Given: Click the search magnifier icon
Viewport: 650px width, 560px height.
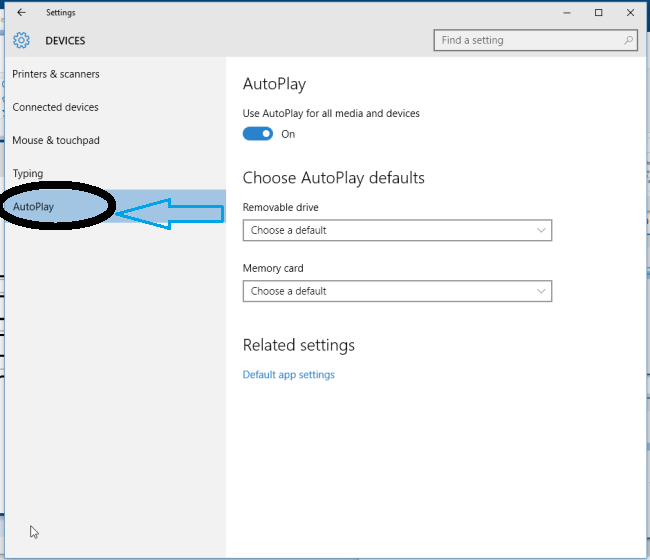Looking at the screenshot, I should coord(628,41).
